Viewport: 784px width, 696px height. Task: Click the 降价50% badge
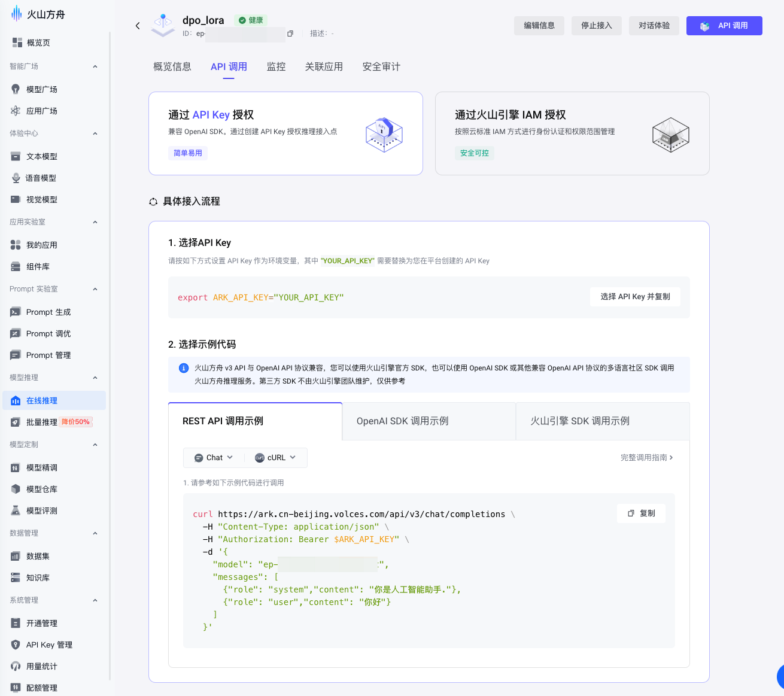click(76, 422)
